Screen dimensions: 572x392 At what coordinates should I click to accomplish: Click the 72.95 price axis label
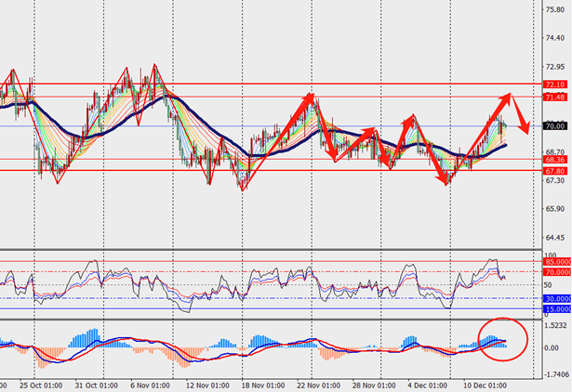pyautogui.click(x=555, y=67)
